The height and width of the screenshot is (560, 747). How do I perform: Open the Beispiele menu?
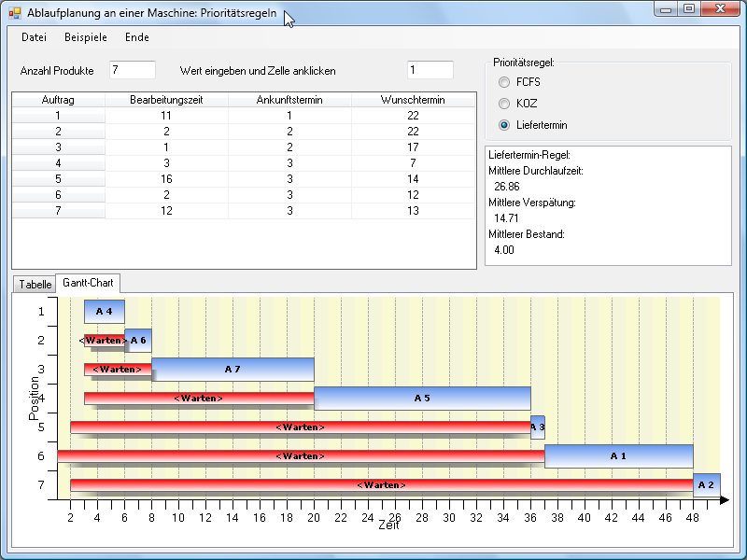pyautogui.click(x=86, y=37)
